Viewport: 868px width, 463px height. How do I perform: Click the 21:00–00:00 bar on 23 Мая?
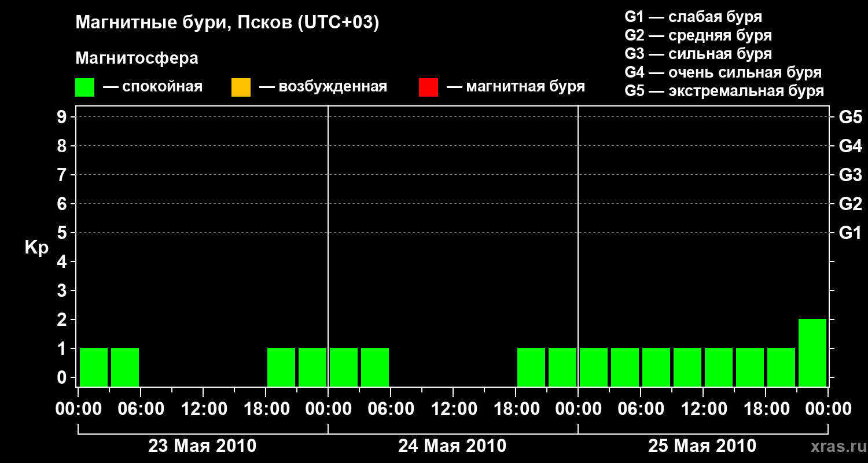[312, 367]
